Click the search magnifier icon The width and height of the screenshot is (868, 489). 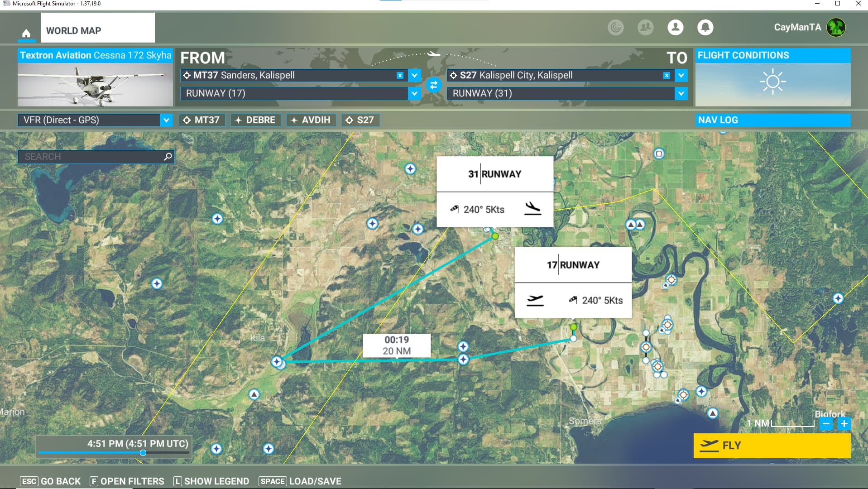168,156
